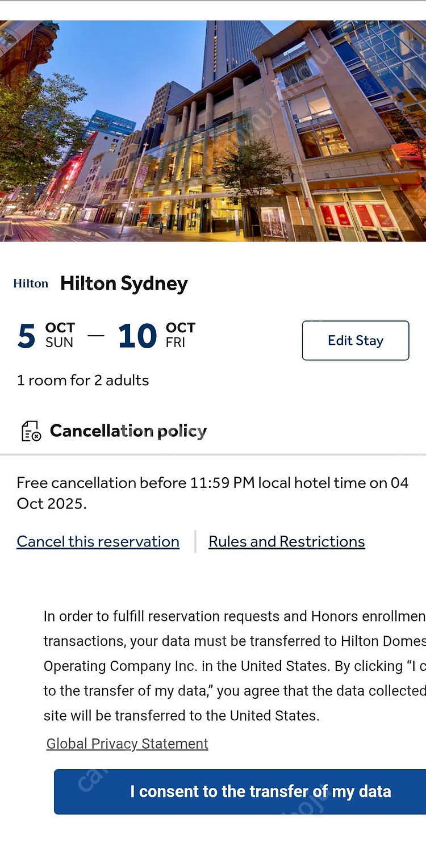Open the Hilton Sydney hotel photo
Image resolution: width=426 pixels, height=868 pixels.
[x=213, y=131]
